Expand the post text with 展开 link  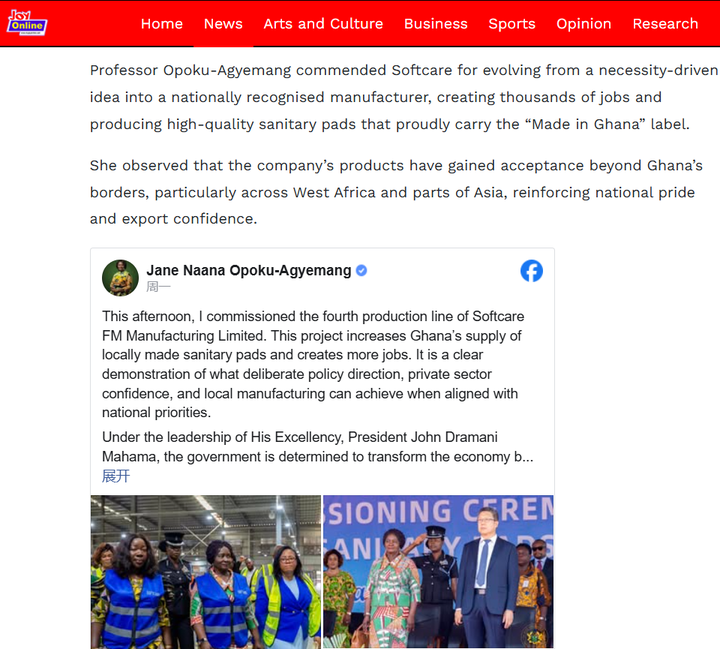click(116, 476)
